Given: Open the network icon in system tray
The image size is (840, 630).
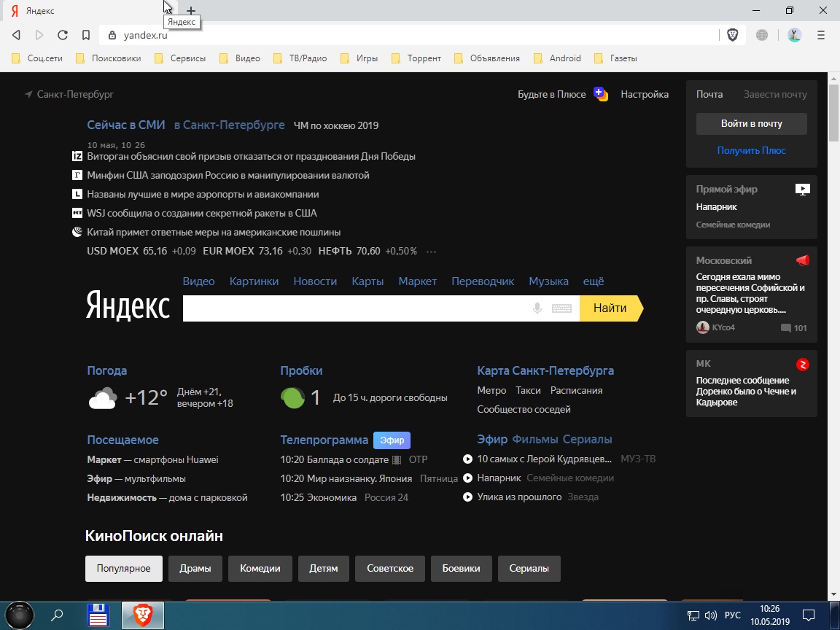Looking at the screenshot, I should [693, 615].
